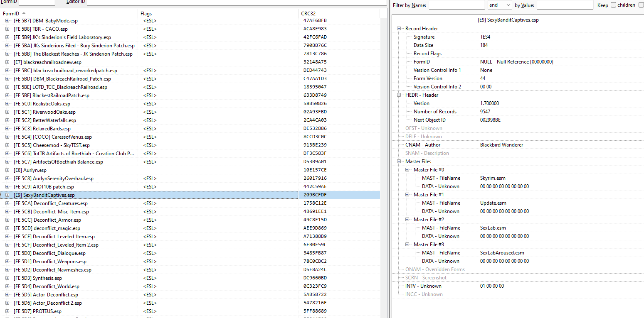Image resolution: width=644 pixels, height=318 pixels.
Task: Expand blackreachrailroadnew.esp plugin node
Action: click(7, 62)
